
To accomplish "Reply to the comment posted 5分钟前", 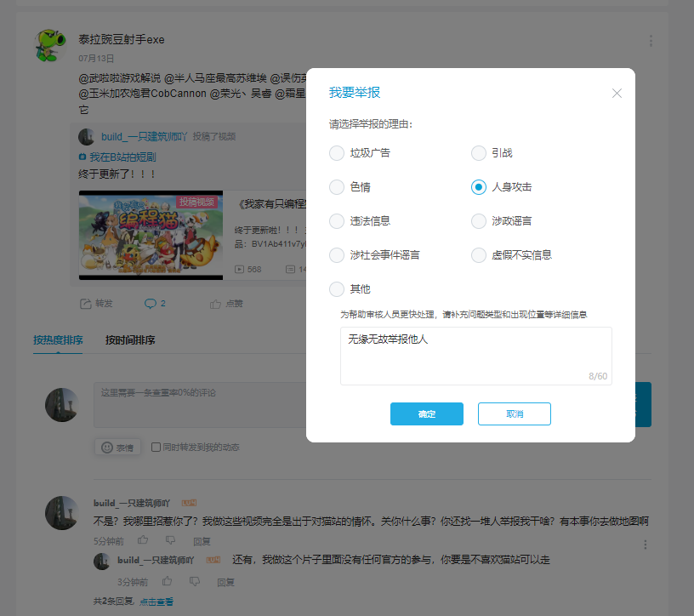I will click(x=202, y=542).
